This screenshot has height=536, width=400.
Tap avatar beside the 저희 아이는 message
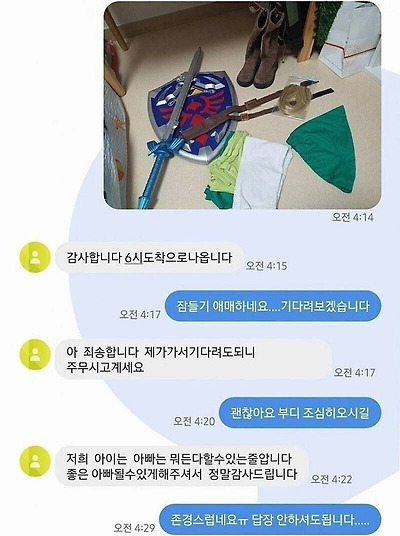coord(35,461)
